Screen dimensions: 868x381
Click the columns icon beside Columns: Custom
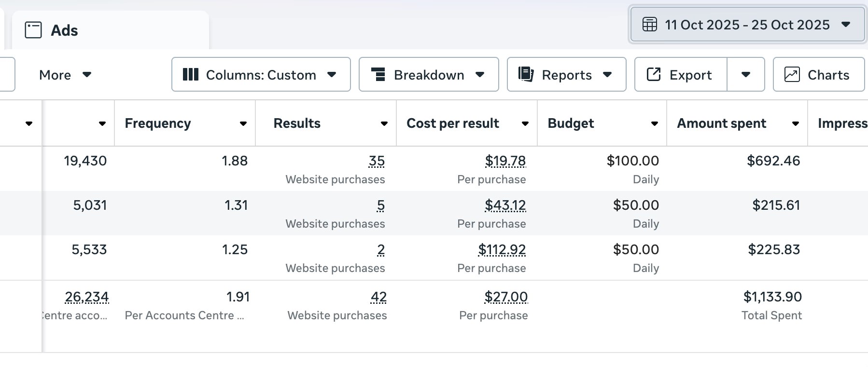191,75
